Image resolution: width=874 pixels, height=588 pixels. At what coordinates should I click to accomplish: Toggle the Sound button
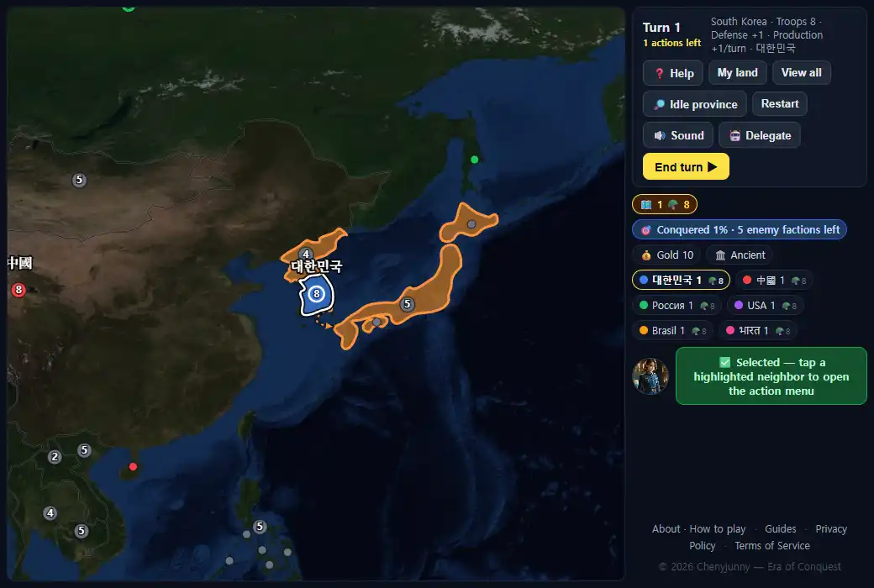pyautogui.click(x=678, y=135)
